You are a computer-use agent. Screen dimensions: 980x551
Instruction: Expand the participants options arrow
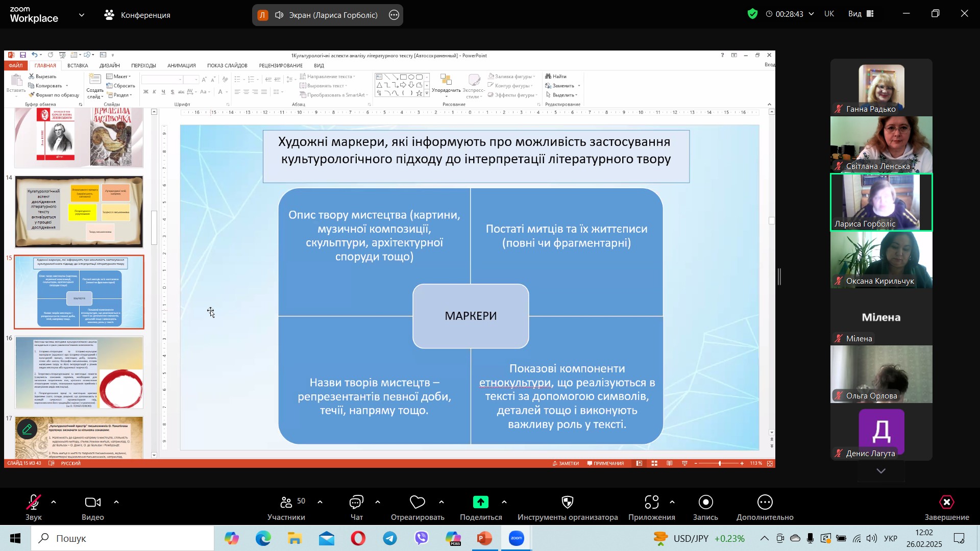coord(320,503)
